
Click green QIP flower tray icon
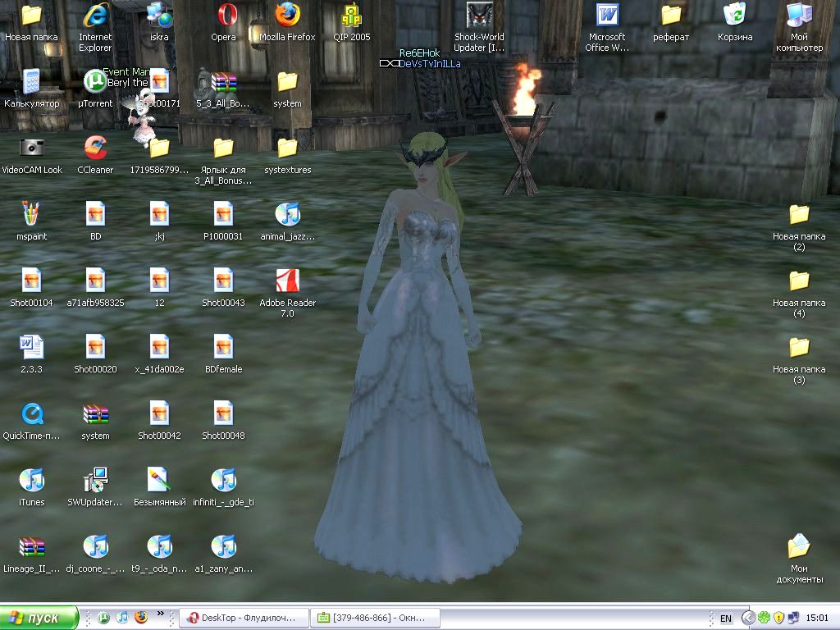764,619
